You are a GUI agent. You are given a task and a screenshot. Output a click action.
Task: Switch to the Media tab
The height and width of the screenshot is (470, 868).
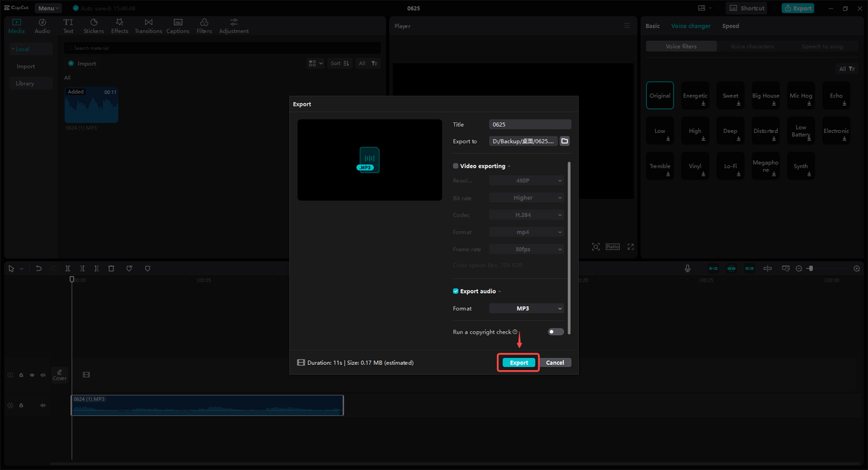pos(16,26)
